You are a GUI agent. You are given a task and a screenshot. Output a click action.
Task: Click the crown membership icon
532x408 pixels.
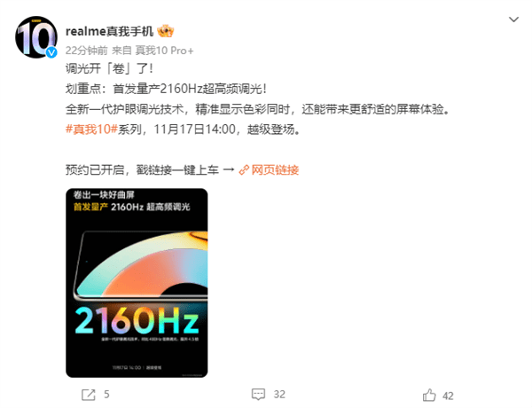point(166,31)
